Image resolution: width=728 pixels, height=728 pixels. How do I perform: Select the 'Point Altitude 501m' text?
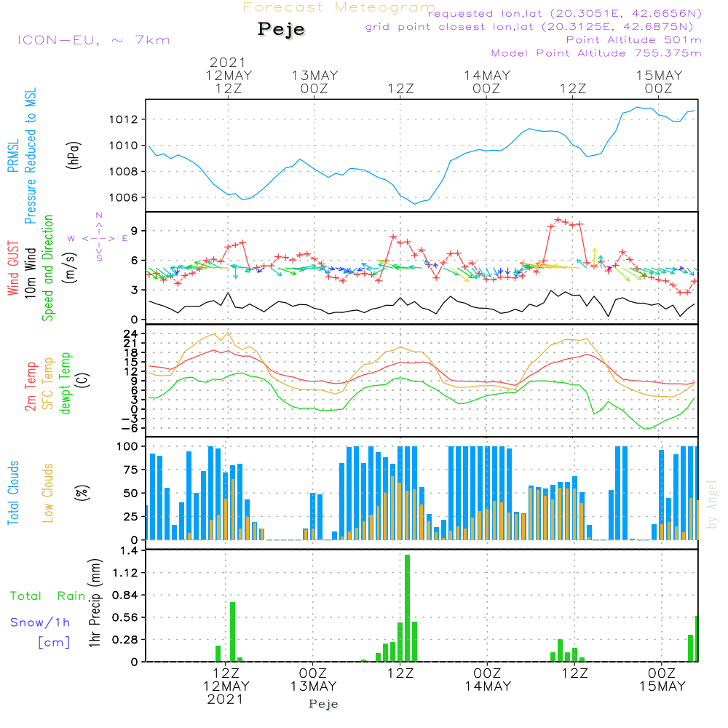(x=634, y=40)
